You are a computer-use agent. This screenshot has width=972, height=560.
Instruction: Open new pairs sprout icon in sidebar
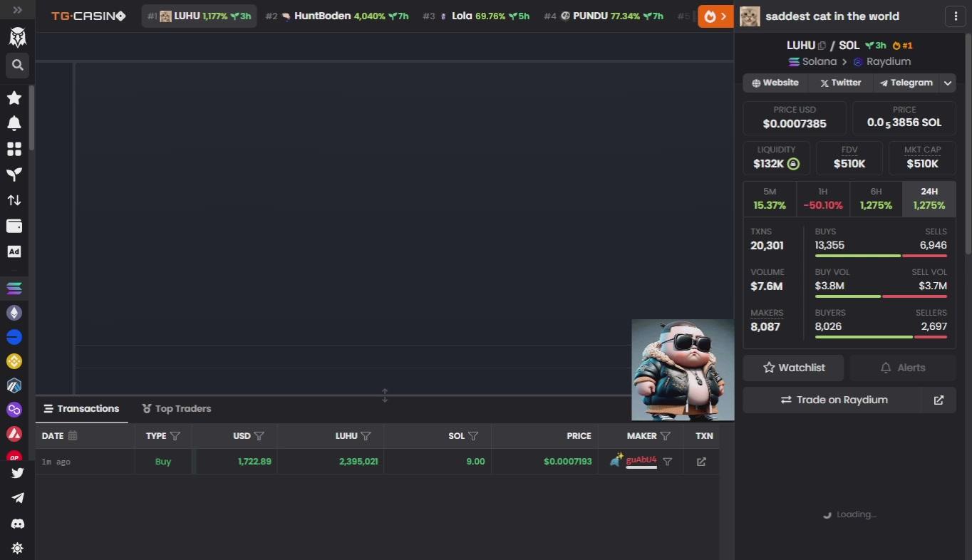[x=14, y=175]
